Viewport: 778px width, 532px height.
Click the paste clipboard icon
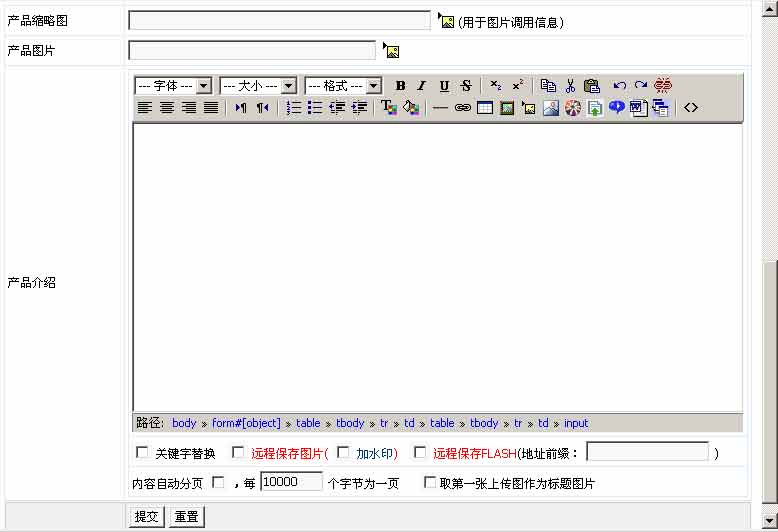pyautogui.click(x=592, y=86)
